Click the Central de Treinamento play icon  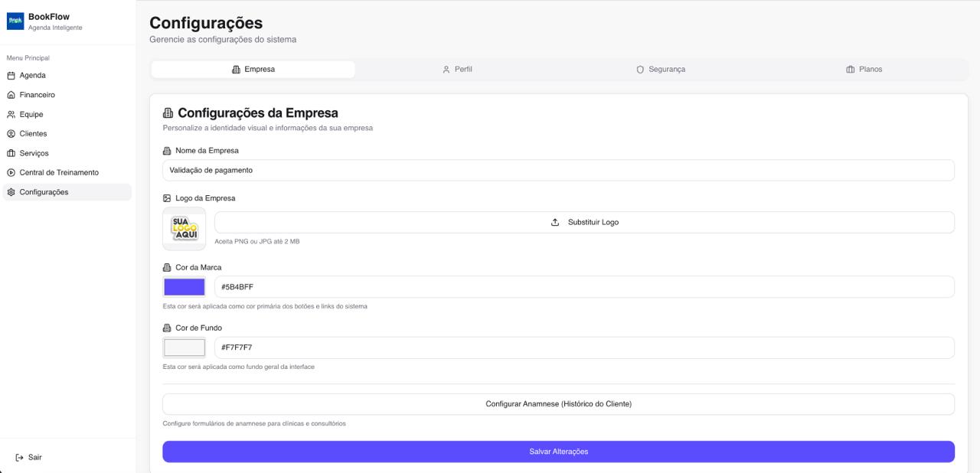tap(11, 173)
